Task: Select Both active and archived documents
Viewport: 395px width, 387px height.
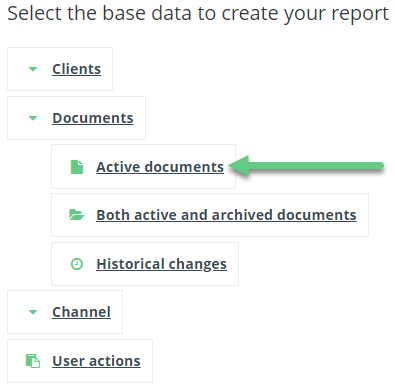Action: 226,215
